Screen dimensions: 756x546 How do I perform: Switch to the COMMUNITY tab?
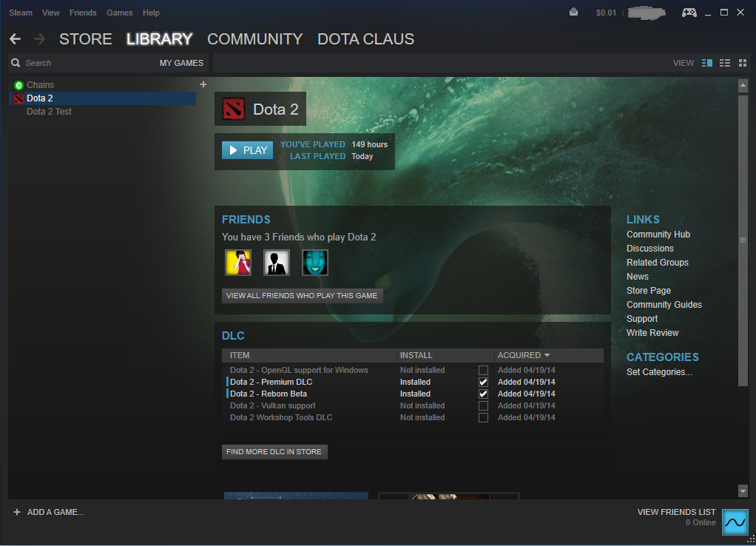[x=255, y=39]
